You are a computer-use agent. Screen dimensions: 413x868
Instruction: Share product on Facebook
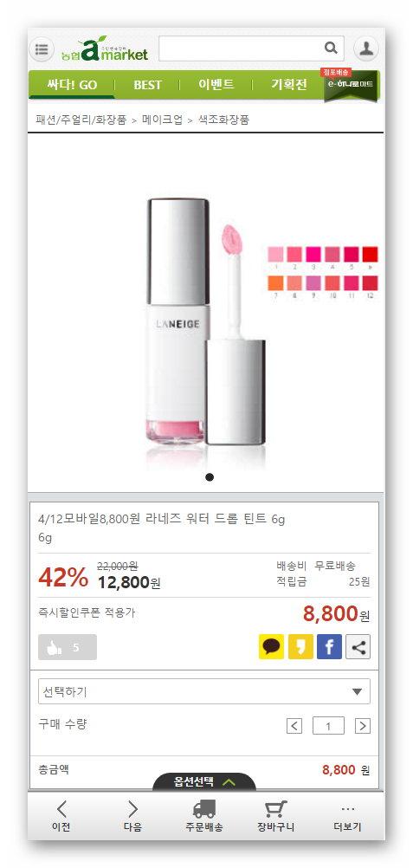[329, 646]
